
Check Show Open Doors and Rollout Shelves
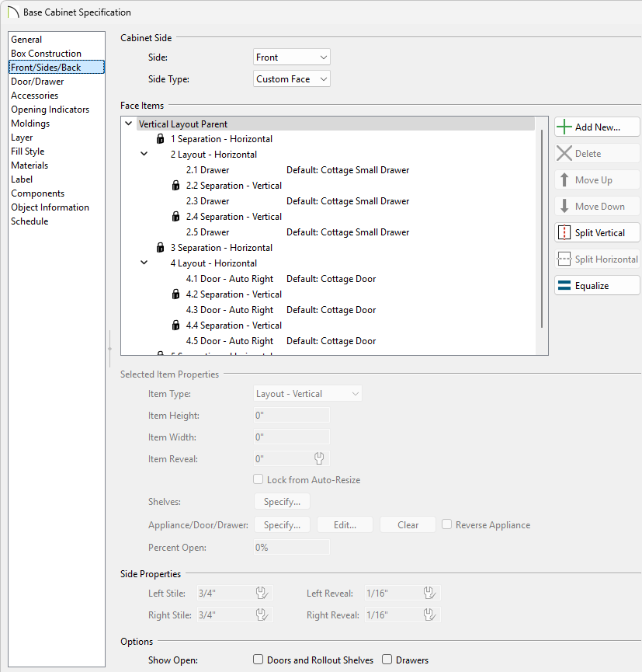click(x=259, y=659)
